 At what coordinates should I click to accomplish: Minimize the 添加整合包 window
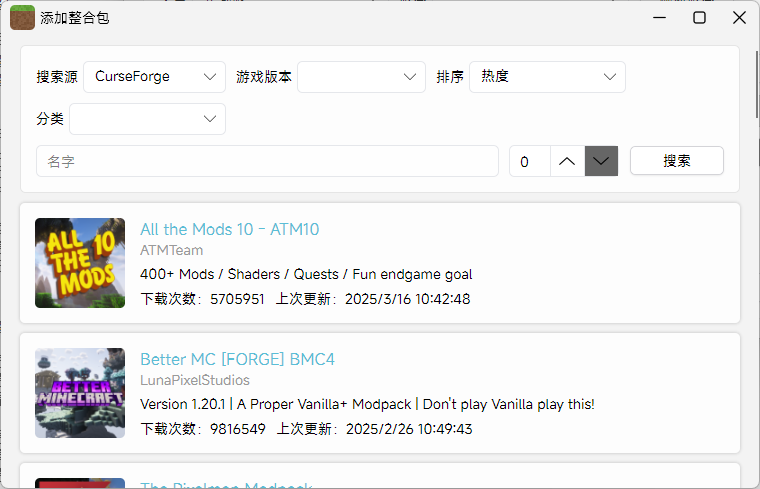click(x=660, y=17)
